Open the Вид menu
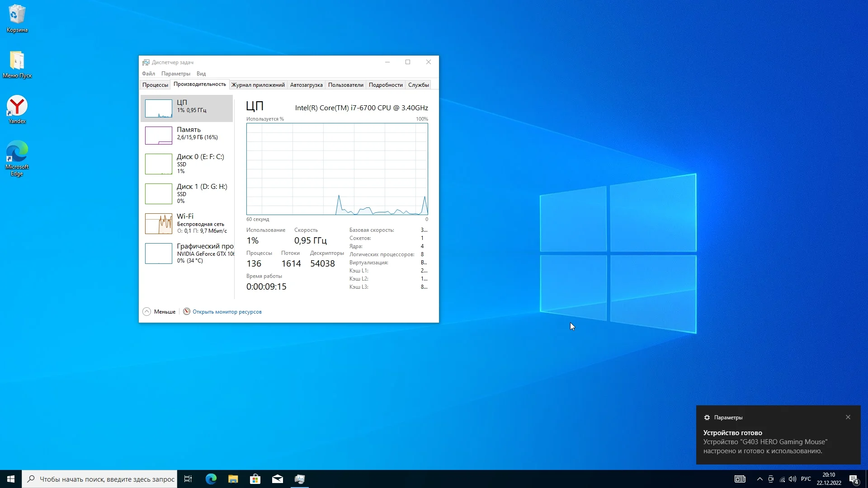 (201, 74)
